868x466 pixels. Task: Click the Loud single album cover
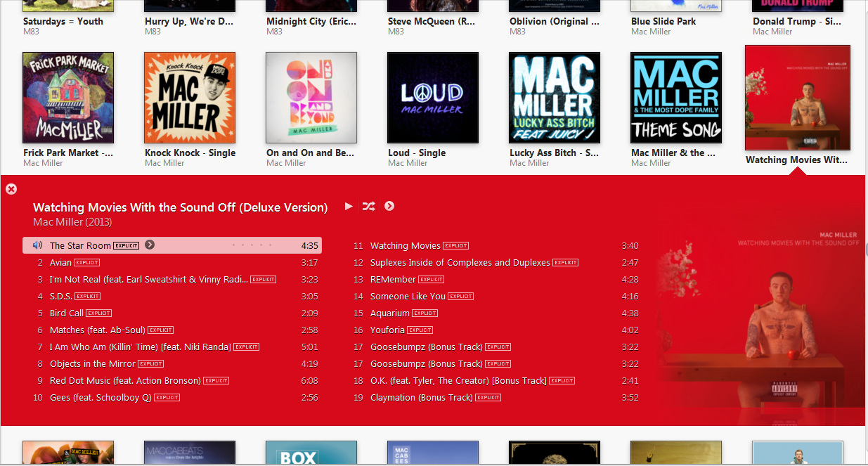(x=433, y=98)
